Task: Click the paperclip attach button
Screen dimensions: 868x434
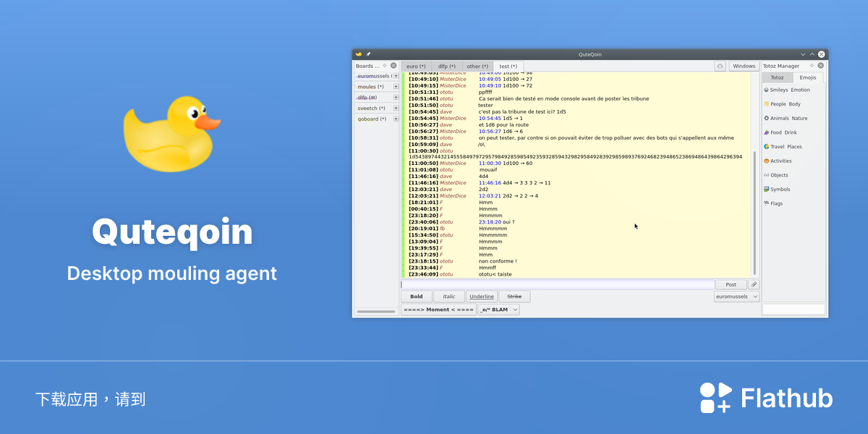Action: pyautogui.click(x=754, y=285)
